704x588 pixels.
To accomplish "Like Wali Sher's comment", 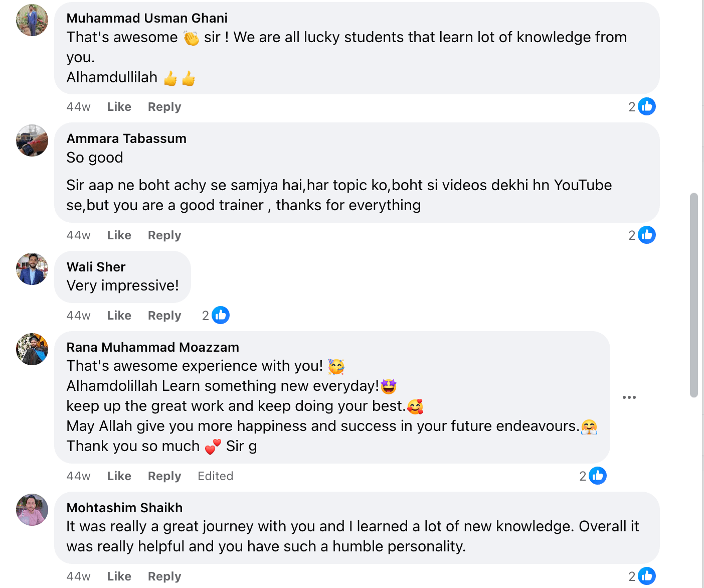I will click(119, 316).
